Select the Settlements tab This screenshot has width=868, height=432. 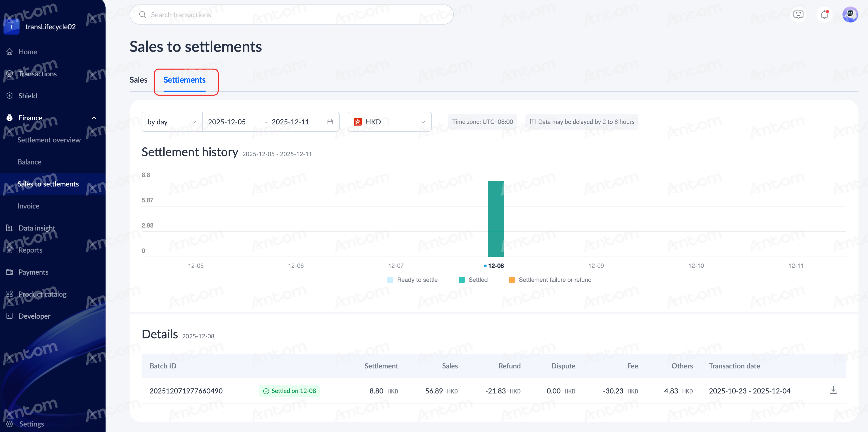click(x=184, y=80)
